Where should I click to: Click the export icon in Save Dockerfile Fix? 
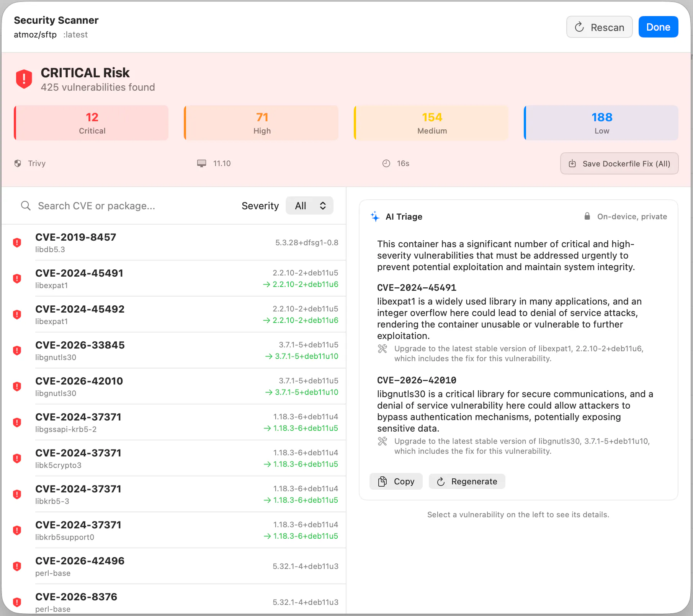572,163
